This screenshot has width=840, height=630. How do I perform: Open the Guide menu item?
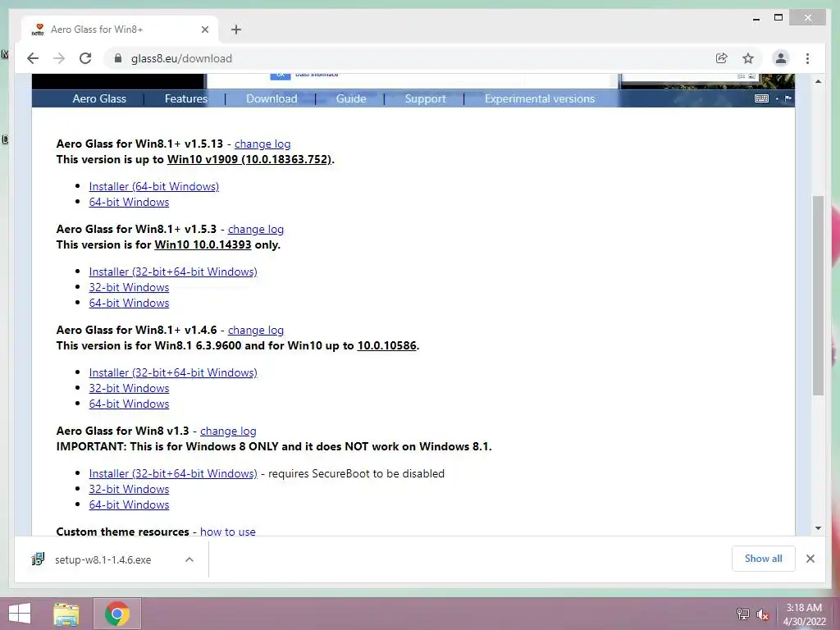[351, 98]
